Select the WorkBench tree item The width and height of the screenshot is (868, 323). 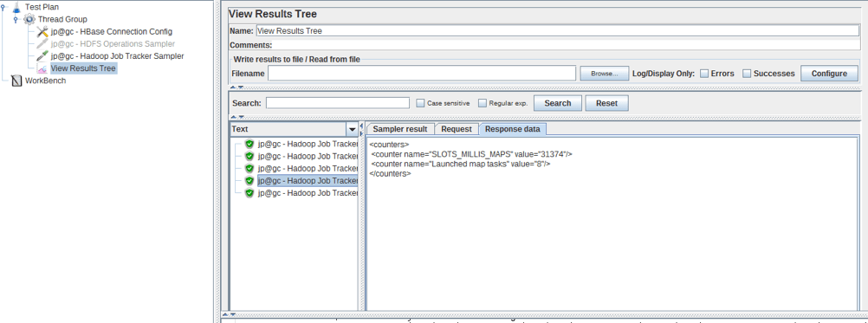pyautogui.click(x=45, y=81)
